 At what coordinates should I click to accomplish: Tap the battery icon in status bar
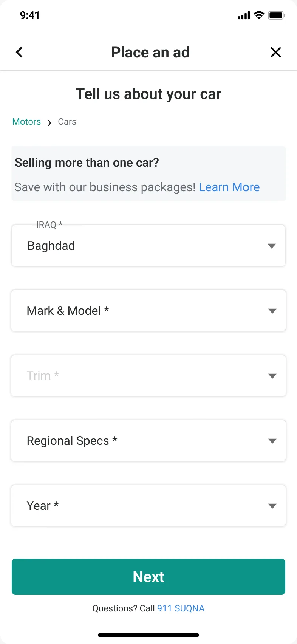[277, 15]
